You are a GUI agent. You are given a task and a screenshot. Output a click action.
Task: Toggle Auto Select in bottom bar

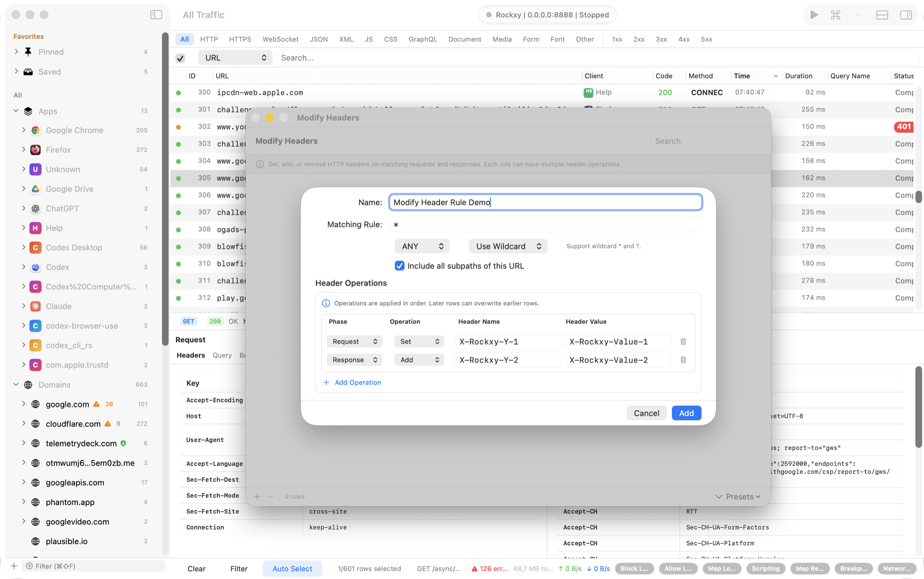click(x=292, y=568)
